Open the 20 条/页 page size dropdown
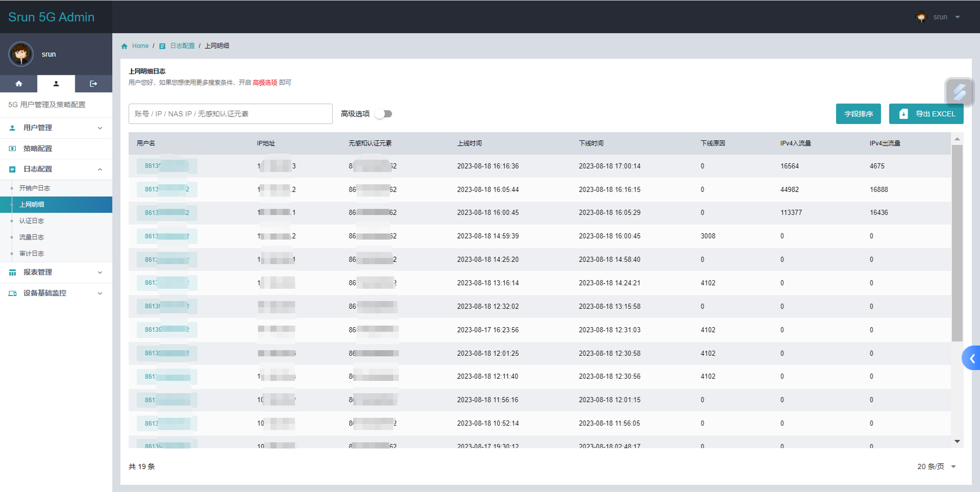 936,466
